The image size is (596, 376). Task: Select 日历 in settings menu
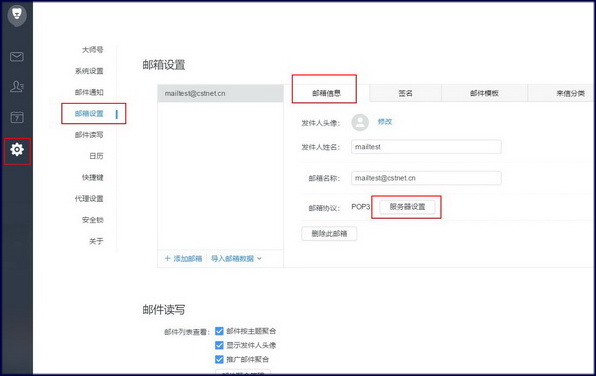click(96, 156)
